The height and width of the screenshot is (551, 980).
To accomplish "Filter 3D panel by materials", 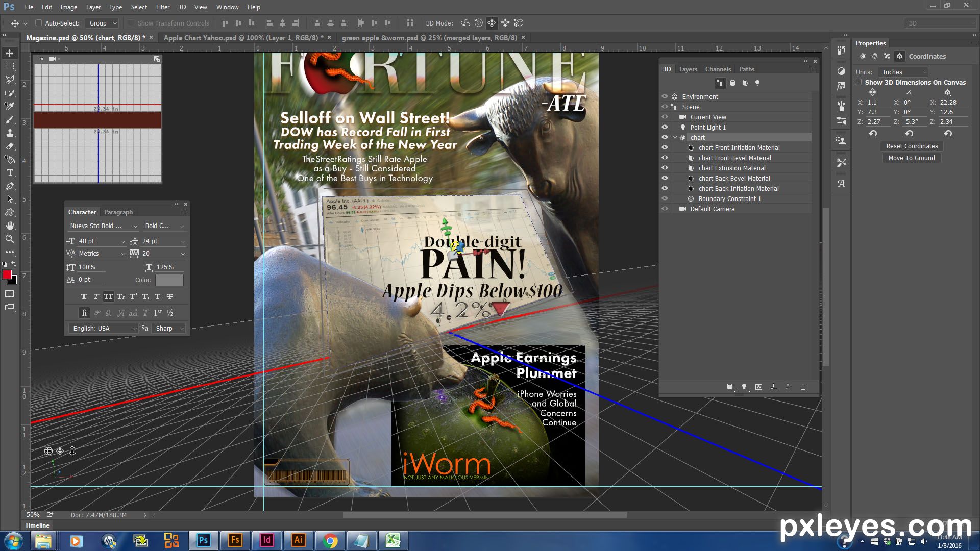I will coord(745,83).
